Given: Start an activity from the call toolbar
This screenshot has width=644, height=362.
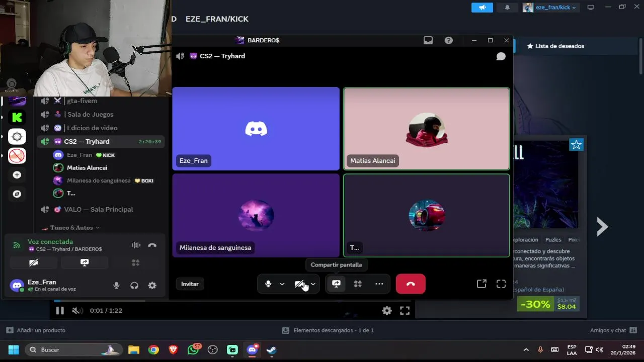Looking at the screenshot, I should [x=358, y=284].
